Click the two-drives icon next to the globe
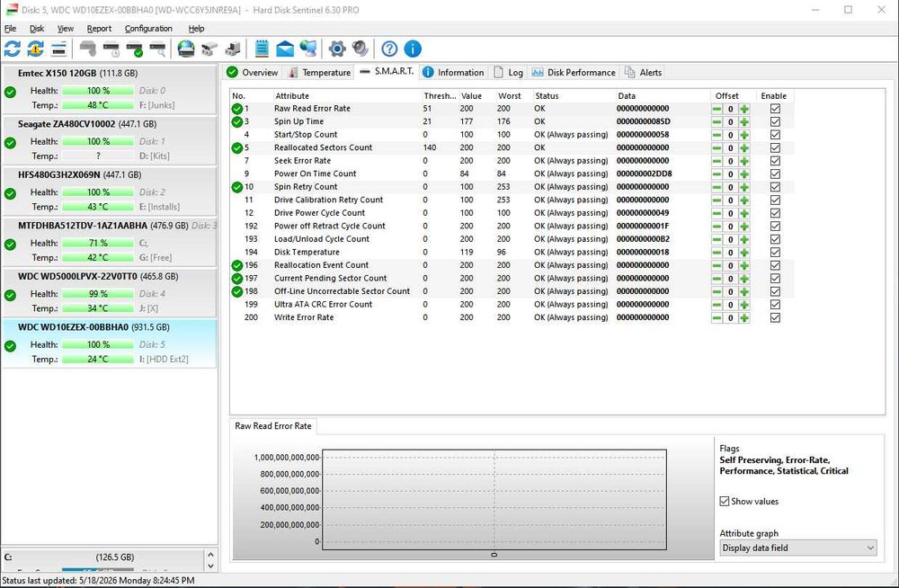This screenshot has width=899, height=588. [209, 49]
